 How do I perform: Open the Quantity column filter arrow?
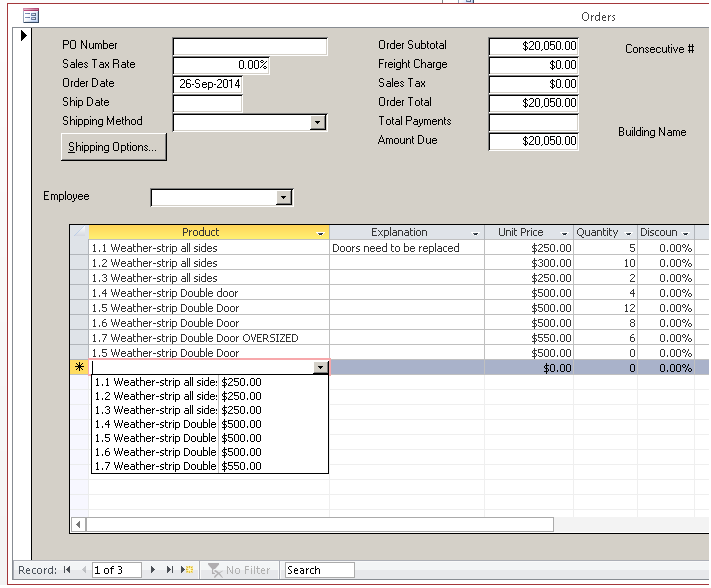point(628,233)
